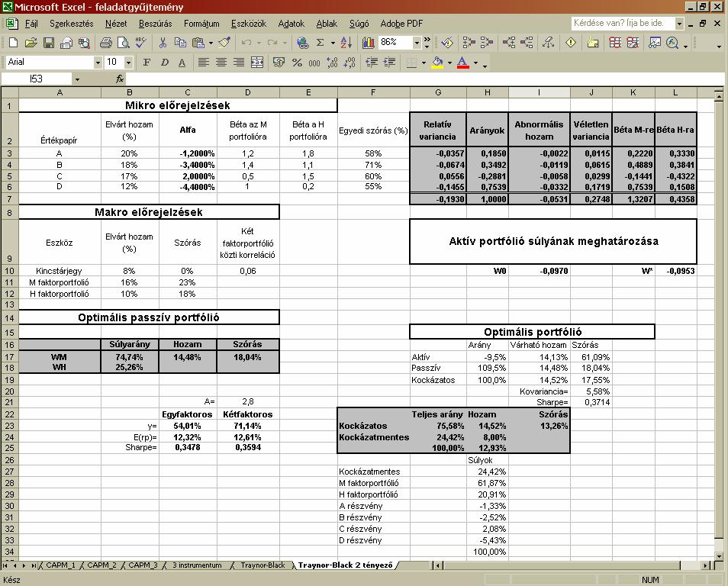The height and width of the screenshot is (586, 728).
Task: Activate the Format Painter brush
Action: pos(224,43)
